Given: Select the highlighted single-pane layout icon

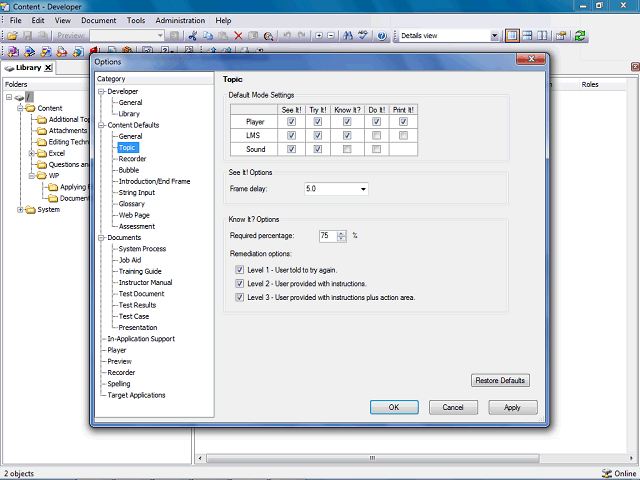Looking at the screenshot, I should pyautogui.click(x=512, y=36).
